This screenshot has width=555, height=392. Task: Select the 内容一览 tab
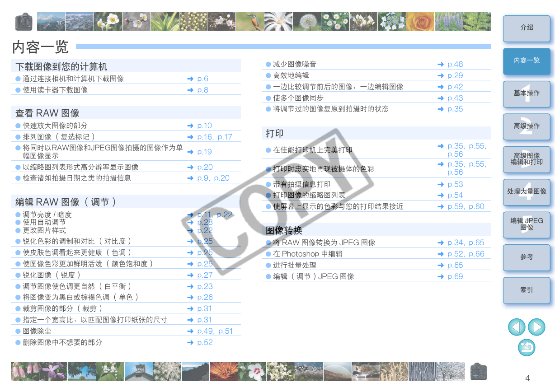coord(527,61)
